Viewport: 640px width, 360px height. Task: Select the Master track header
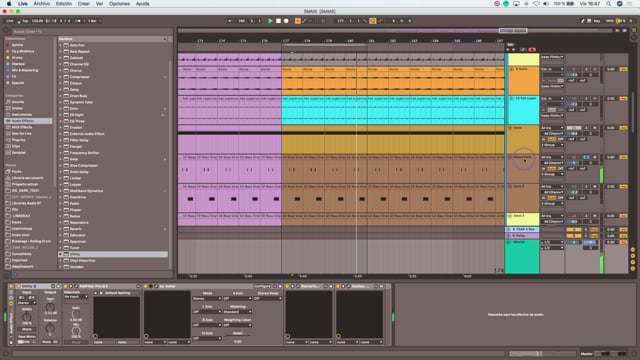(522, 256)
